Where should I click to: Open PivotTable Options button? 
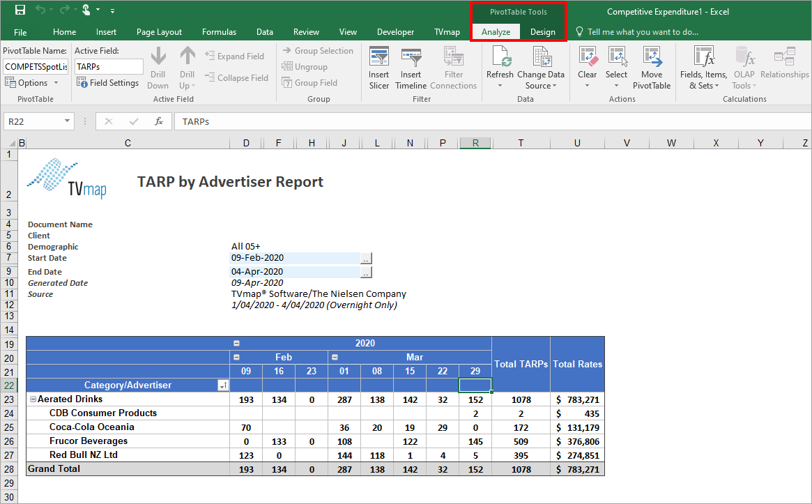coord(26,83)
